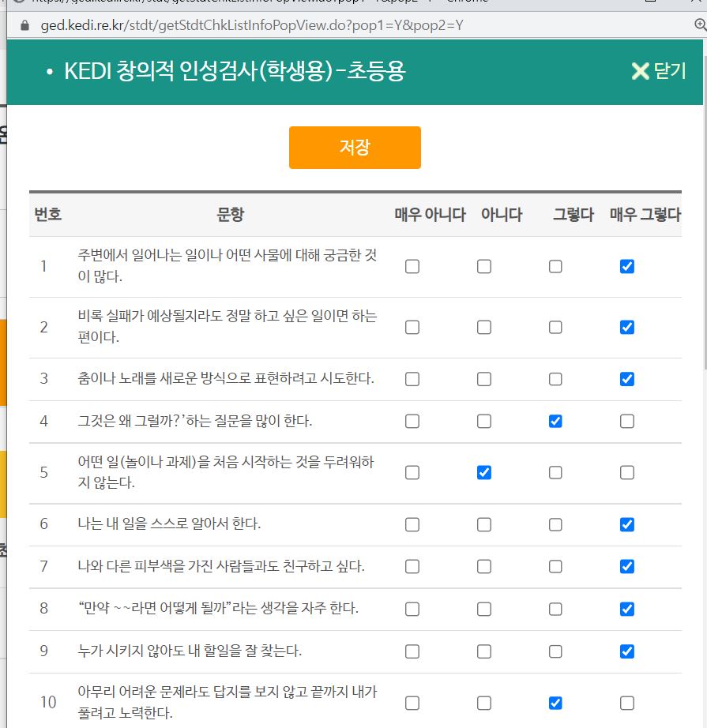Click question text '누가 시키지 않아도 내 할일을 잘 찾는다.'
The width and height of the screenshot is (707, 728).
(x=190, y=651)
